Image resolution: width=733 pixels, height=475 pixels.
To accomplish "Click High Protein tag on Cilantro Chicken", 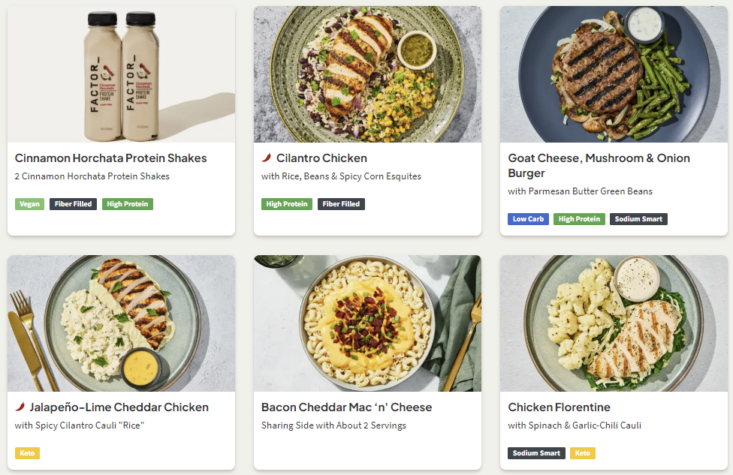I will click(x=287, y=204).
